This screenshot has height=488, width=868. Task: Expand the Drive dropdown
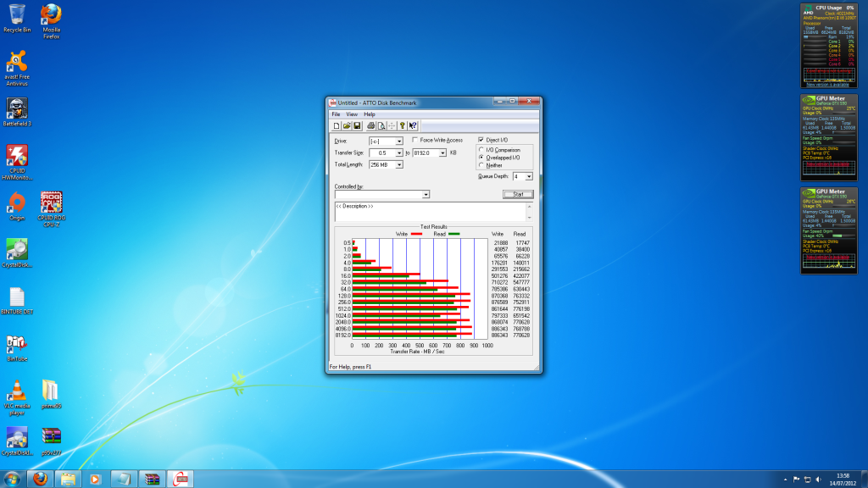(399, 141)
